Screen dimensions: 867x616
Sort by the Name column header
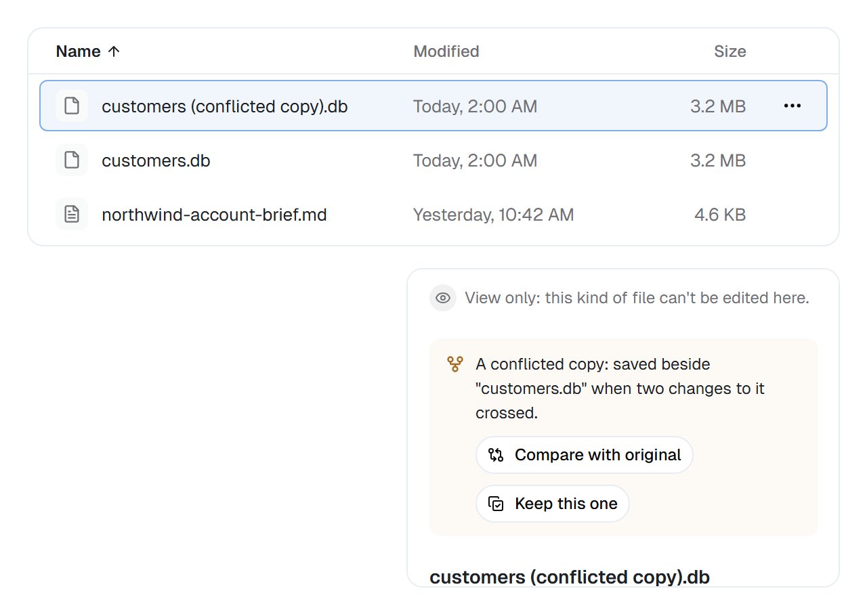click(x=88, y=51)
